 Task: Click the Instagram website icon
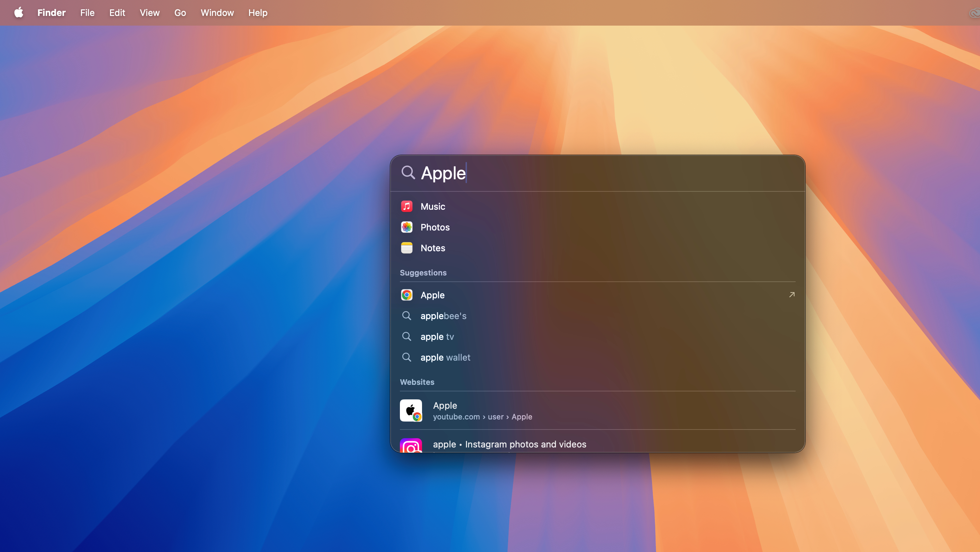coord(411,446)
